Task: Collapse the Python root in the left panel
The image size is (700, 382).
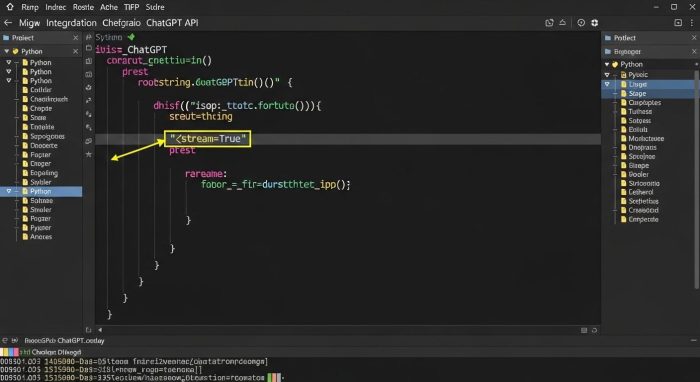Action: (7, 51)
